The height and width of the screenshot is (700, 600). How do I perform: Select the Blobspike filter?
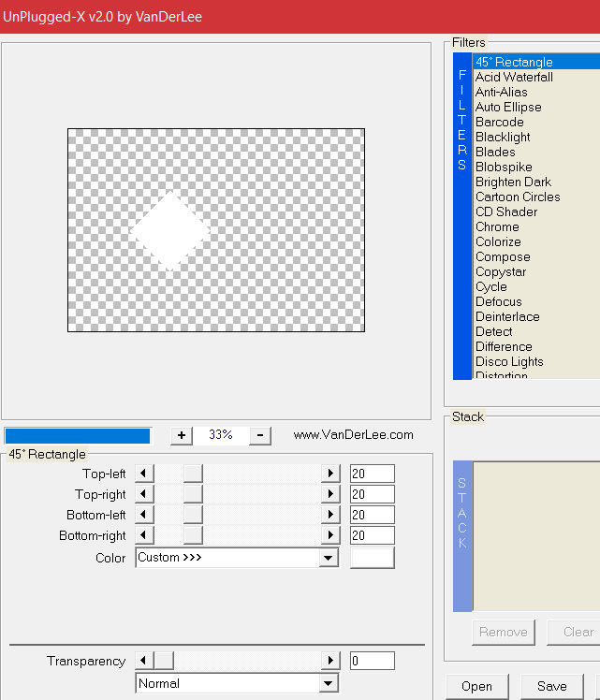point(504,167)
